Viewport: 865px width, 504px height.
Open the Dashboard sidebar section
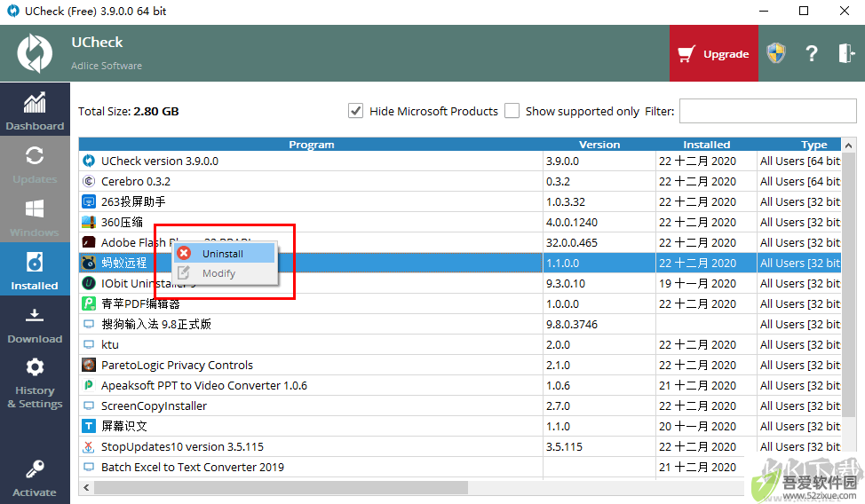(x=35, y=110)
